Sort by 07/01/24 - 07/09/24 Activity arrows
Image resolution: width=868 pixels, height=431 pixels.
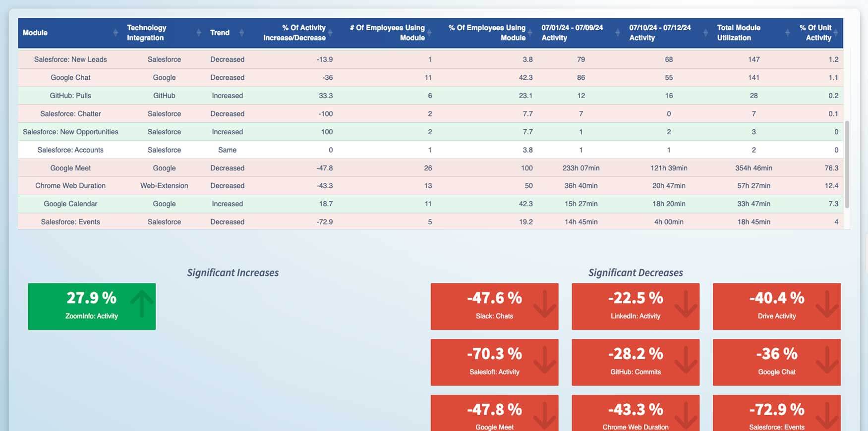click(617, 33)
